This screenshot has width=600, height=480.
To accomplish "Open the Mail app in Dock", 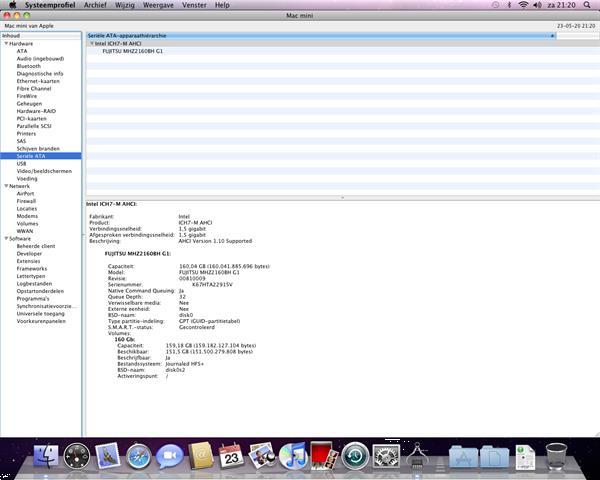I will click(108, 456).
